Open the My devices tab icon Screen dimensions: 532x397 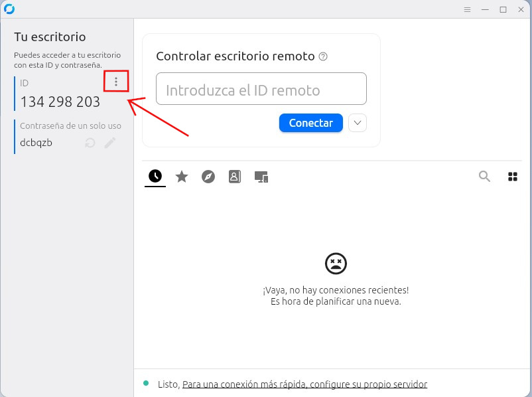[261, 177]
